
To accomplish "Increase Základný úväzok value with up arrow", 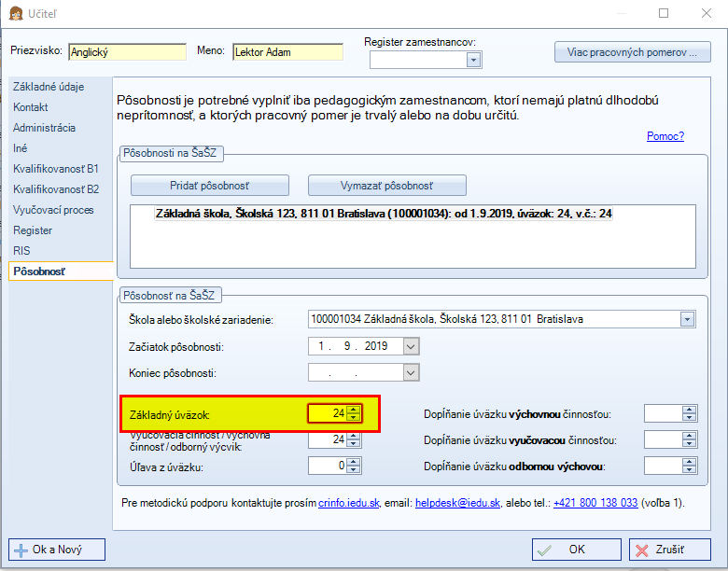I will 354,410.
